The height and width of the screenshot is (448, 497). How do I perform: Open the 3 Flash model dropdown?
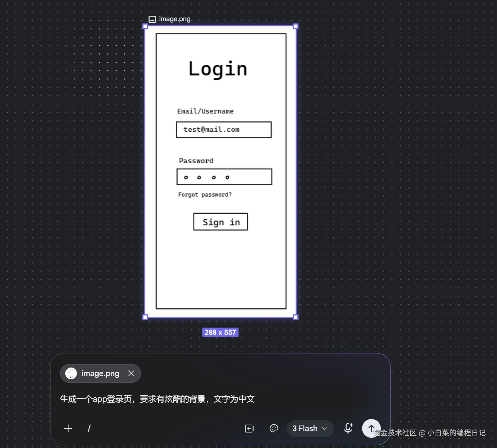click(x=310, y=428)
